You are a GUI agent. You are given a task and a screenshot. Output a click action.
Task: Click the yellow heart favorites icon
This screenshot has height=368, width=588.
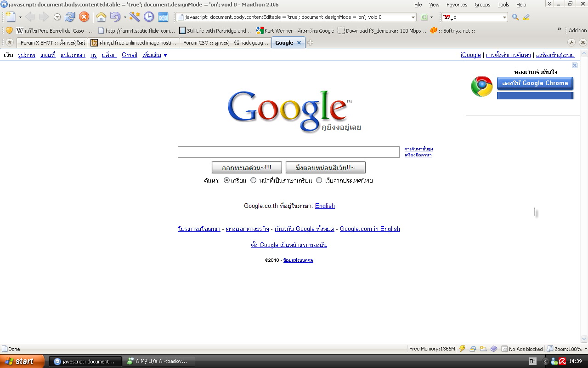pos(9,31)
